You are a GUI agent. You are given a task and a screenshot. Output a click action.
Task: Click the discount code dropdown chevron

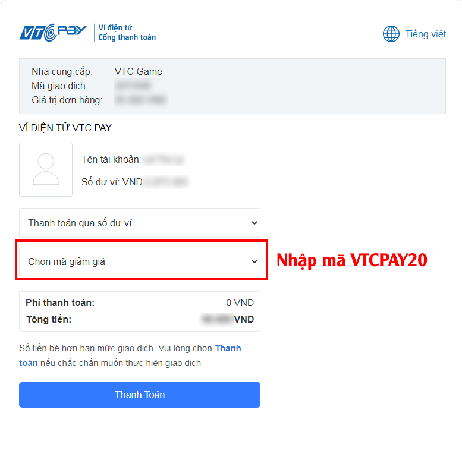coord(254,261)
